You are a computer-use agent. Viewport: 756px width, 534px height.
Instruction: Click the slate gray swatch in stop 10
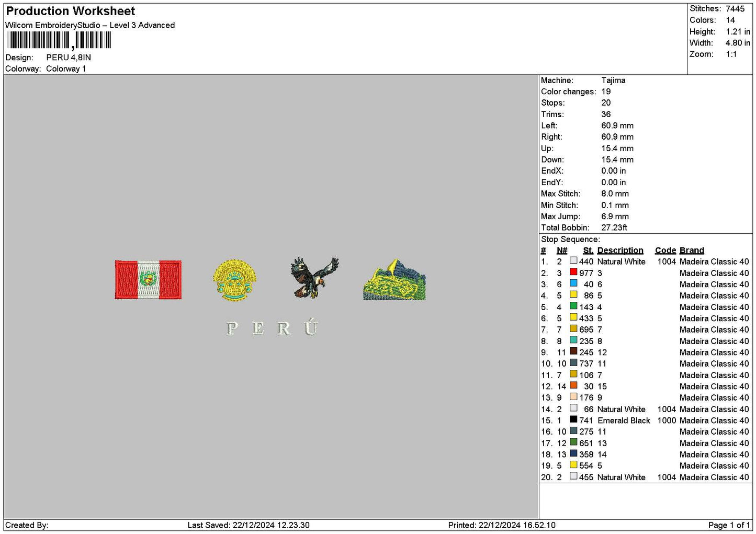pyautogui.click(x=573, y=362)
